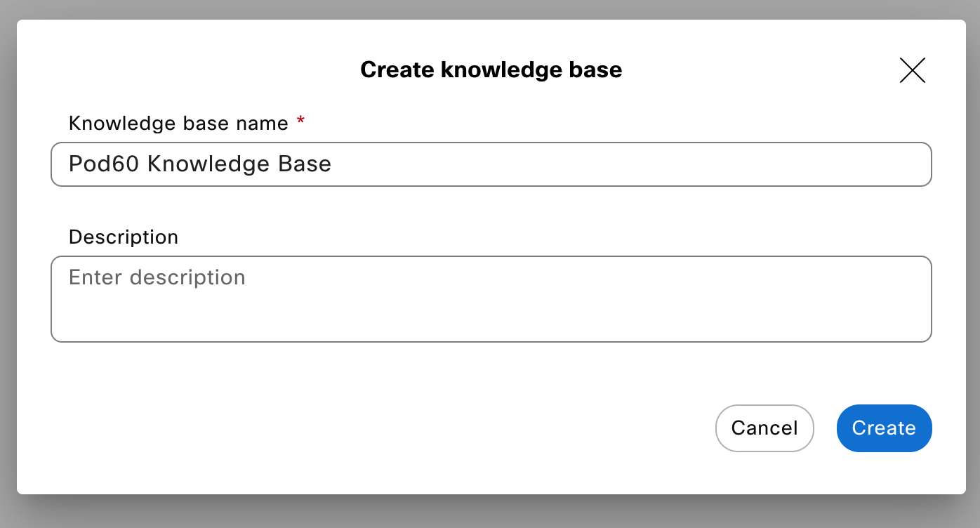
Task: Click the word "Create" in dialog title
Action: click(397, 70)
